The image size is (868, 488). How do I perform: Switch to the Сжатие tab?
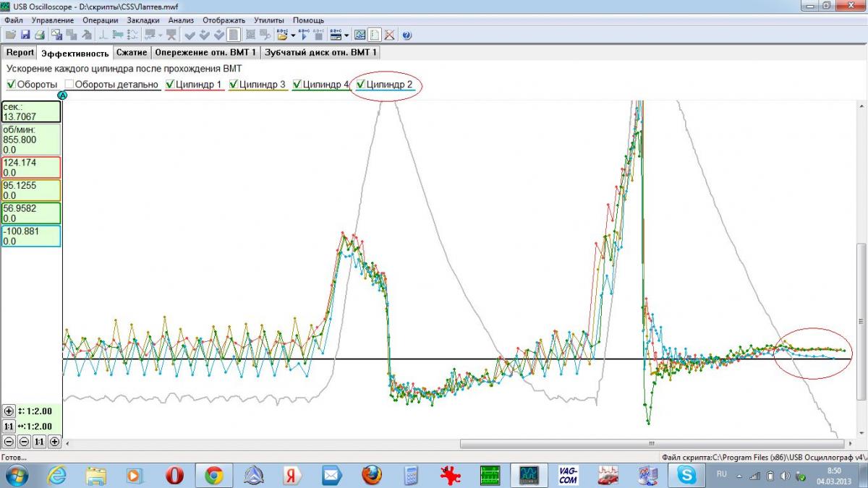click(132, 53)
